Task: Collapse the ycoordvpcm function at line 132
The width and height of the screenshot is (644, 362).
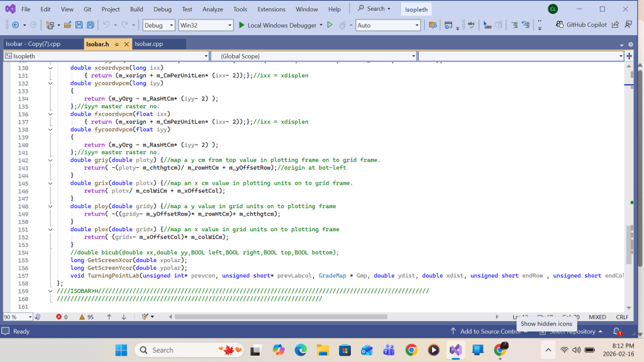Action: (50, 83)
